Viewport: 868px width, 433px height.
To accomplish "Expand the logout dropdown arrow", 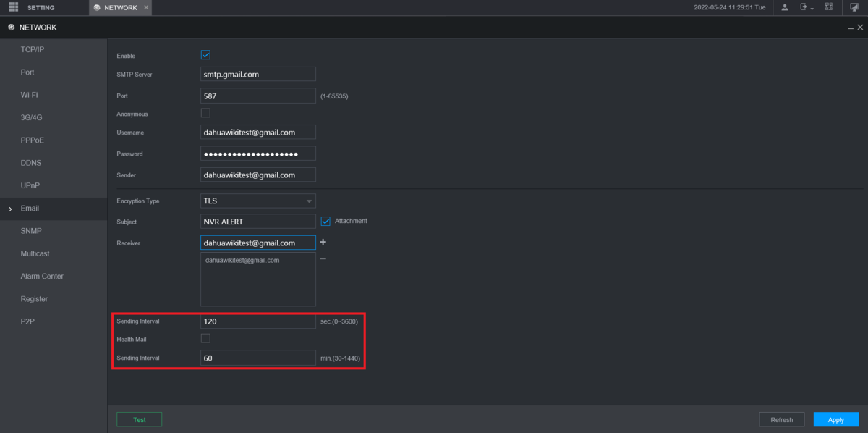I will pos(812,9).
